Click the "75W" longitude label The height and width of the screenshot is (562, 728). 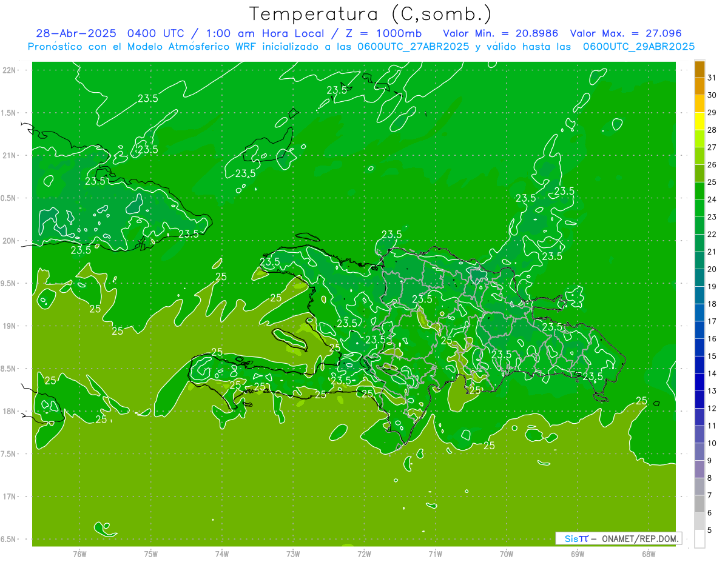tap(151, 554)
